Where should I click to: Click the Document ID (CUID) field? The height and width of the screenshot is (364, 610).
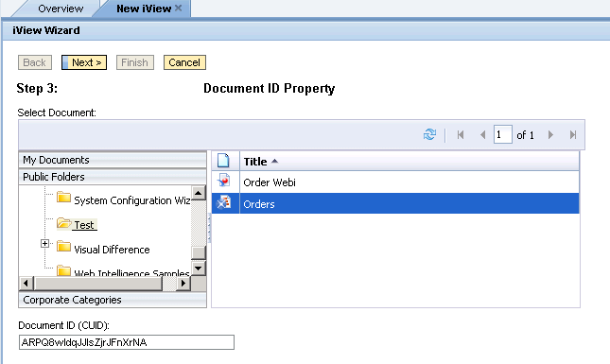(127, 342)
